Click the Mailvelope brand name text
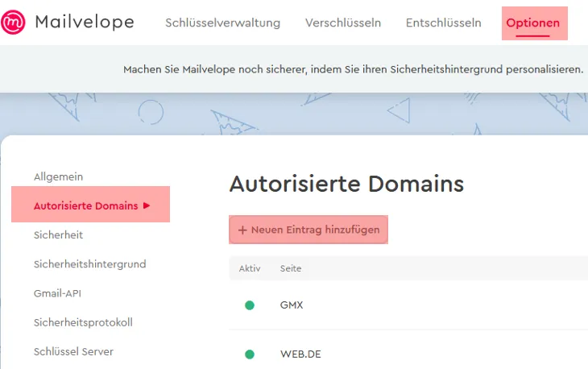 click(85, 22)
